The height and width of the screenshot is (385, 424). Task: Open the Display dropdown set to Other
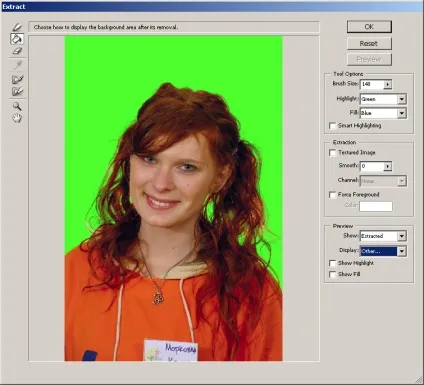pos(402,251)
